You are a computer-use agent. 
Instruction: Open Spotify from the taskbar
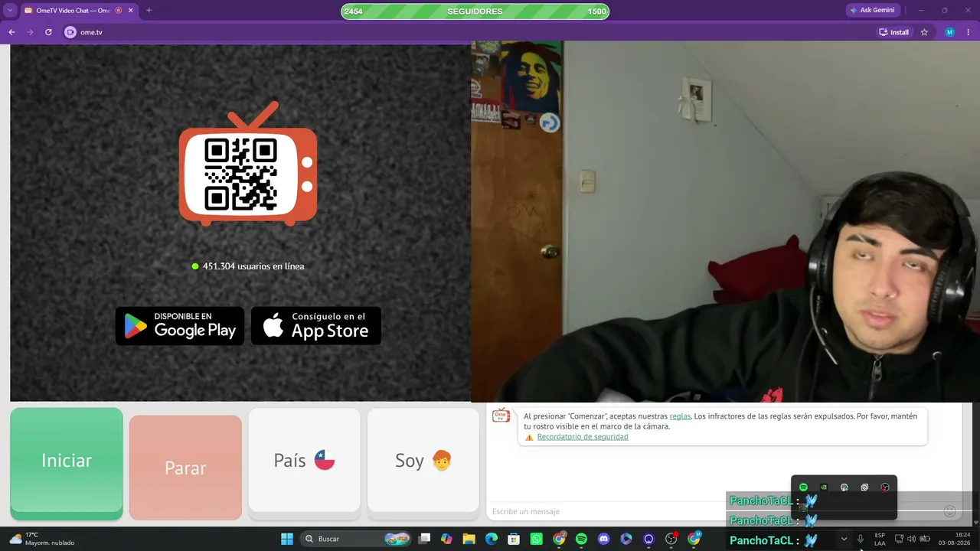(581, 539)
